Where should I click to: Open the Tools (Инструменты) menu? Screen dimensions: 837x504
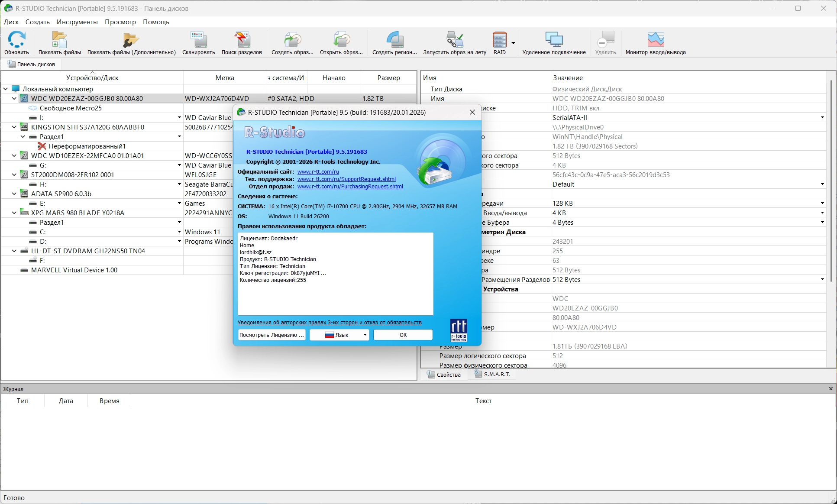(x=77, y=22)
